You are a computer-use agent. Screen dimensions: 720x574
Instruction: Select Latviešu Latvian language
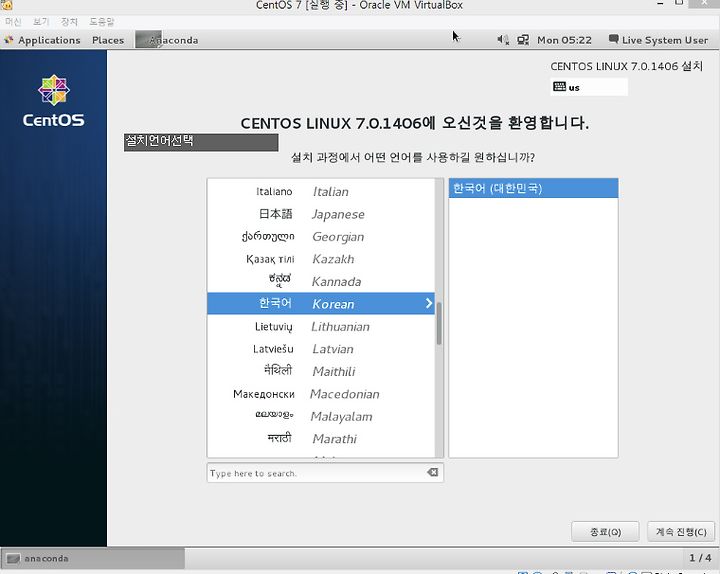(321, 349)
